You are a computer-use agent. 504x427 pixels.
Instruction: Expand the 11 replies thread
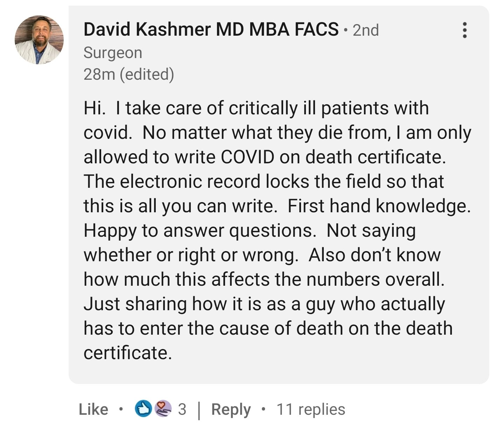click(311, 409)
